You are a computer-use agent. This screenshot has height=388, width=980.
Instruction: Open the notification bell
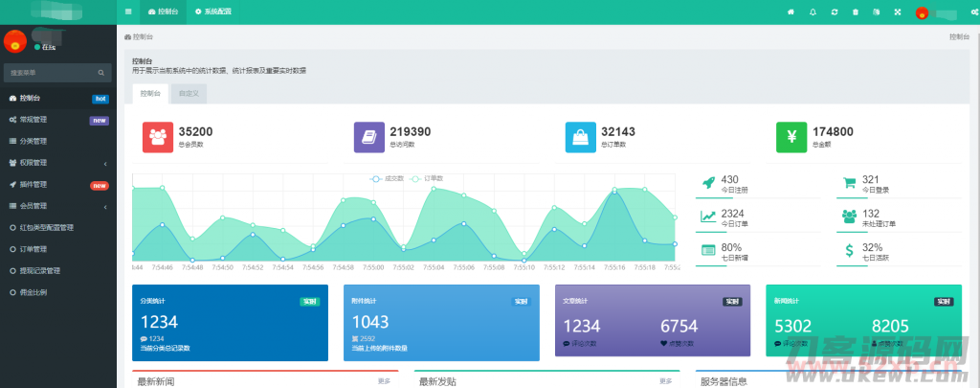(x=813, y=11)
